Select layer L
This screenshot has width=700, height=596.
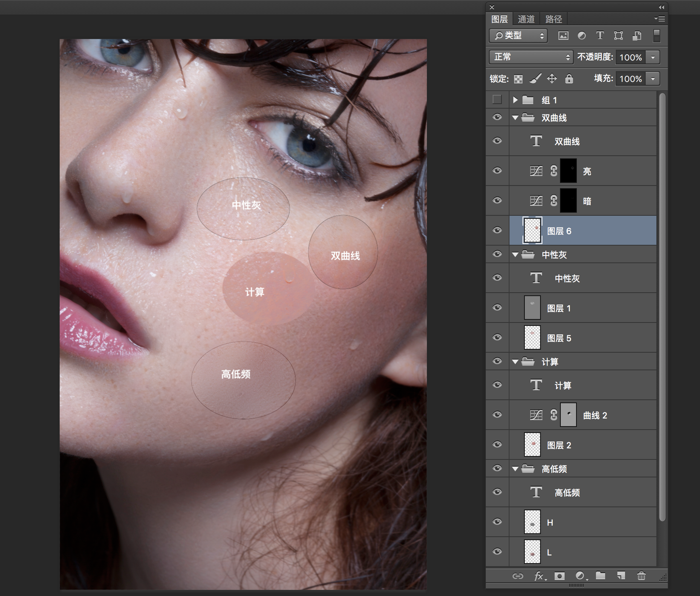(583, 552)
